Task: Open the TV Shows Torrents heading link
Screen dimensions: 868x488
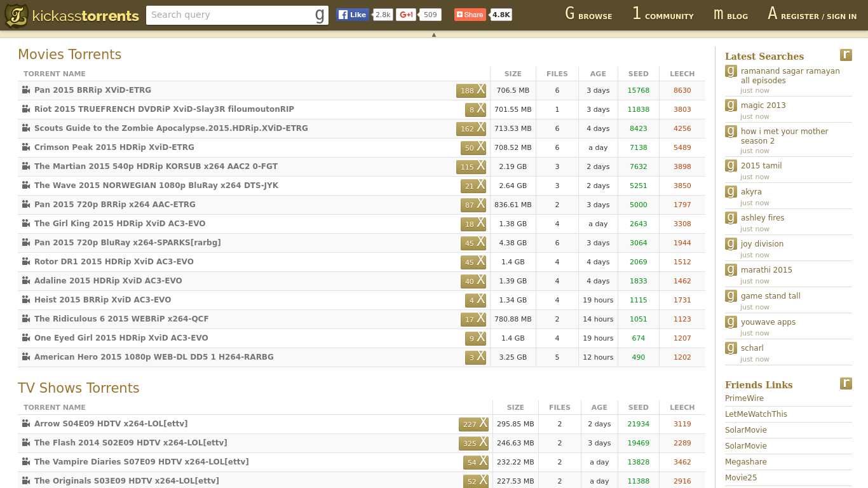Action: point(78,388)
